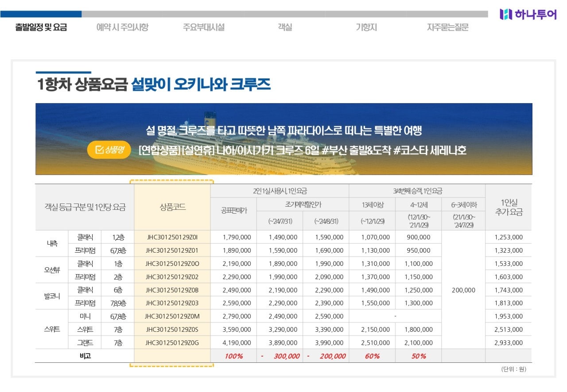Click the red - 200,000 remark
567x392 pixels.
click(326, 356)
